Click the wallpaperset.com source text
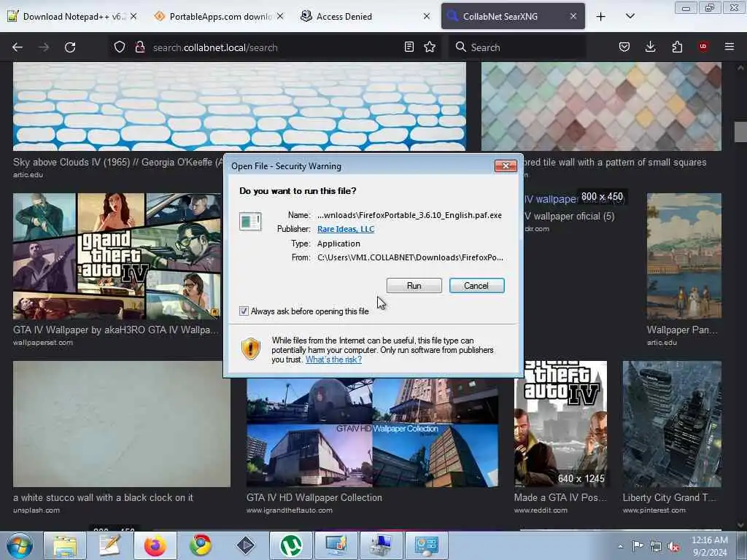 43,343
